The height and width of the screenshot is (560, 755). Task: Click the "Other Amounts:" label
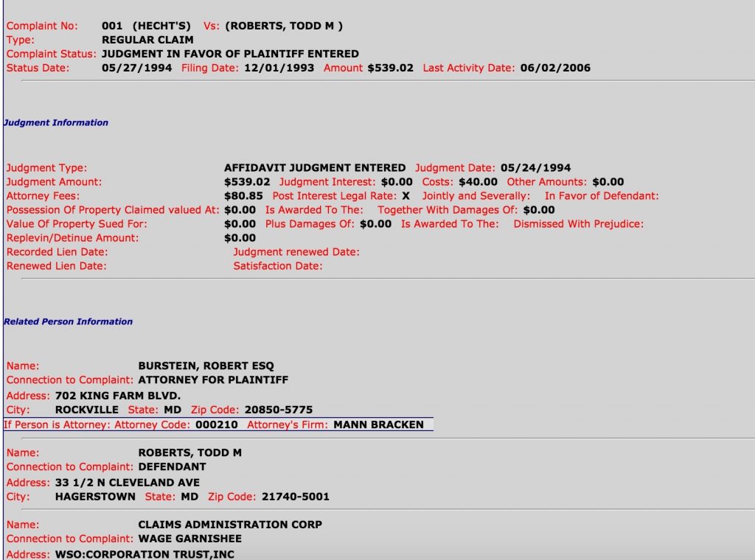tap(547, 182)
